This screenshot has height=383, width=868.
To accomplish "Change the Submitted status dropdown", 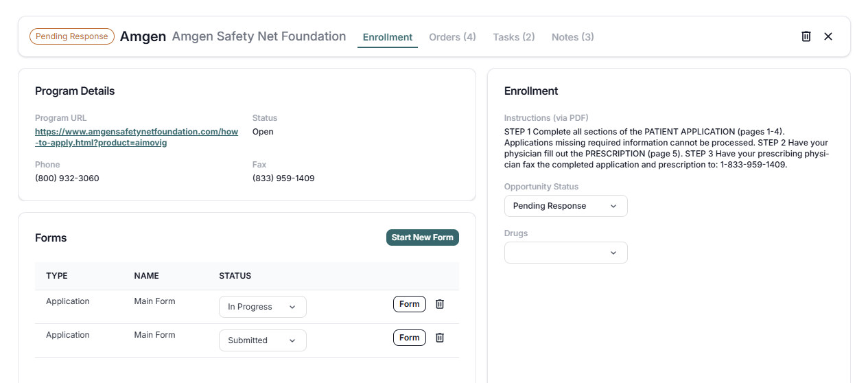I will point(262,340).
